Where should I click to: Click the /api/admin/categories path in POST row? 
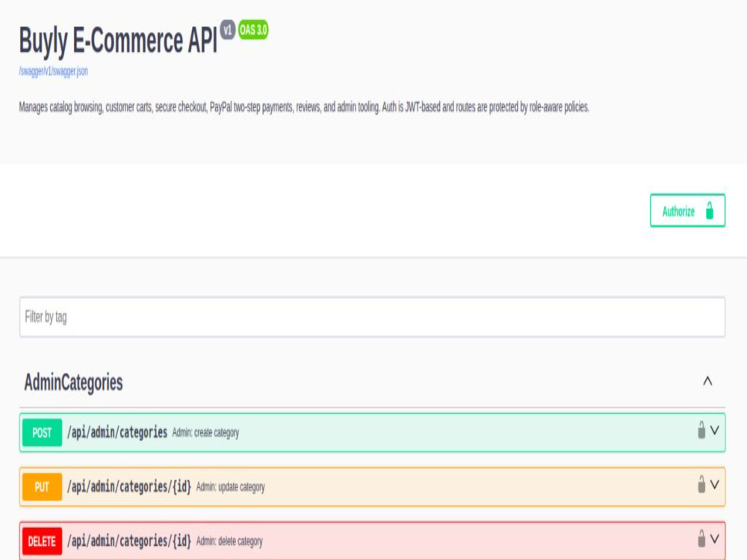tap(117, 432)
